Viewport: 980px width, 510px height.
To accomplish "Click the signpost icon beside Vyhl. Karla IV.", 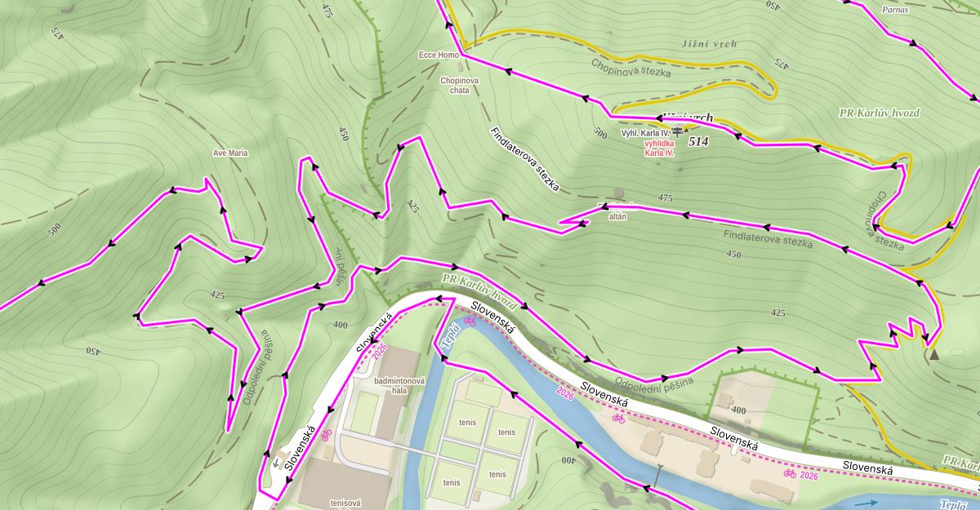I will pyautogui.click(x=677, y=132).
